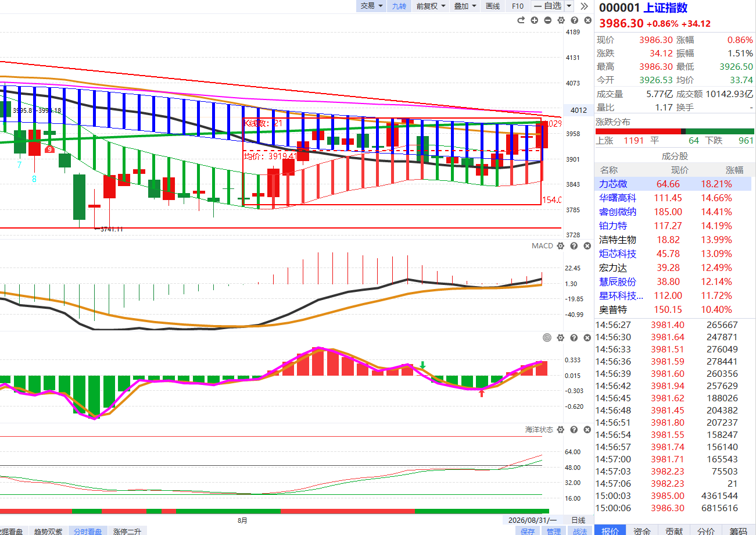Image resolution: width=756 pixels, height=535 pixels.
Task: Toggle the 九转 indicator button
Action: pos(399,6)
